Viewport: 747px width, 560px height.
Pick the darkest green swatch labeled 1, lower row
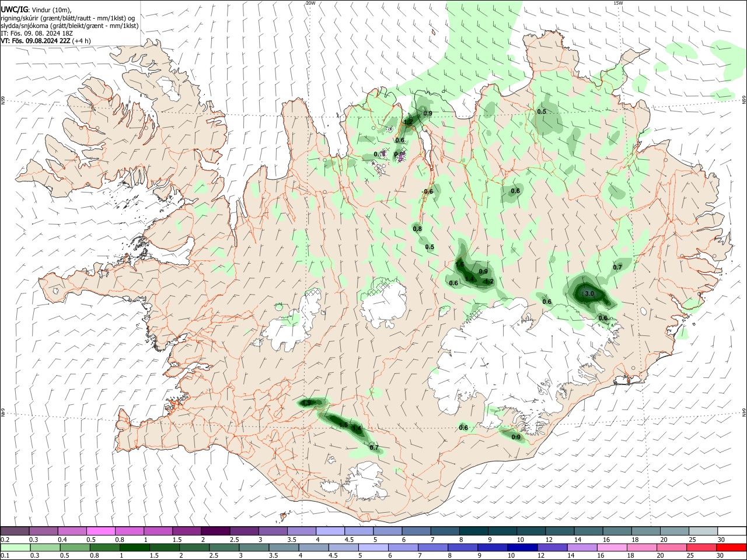click(135, 547)
